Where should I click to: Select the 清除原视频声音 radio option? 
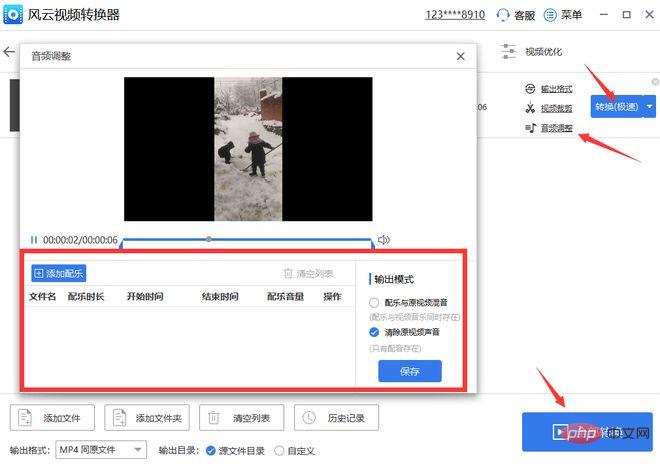click(x=374, y=332)
